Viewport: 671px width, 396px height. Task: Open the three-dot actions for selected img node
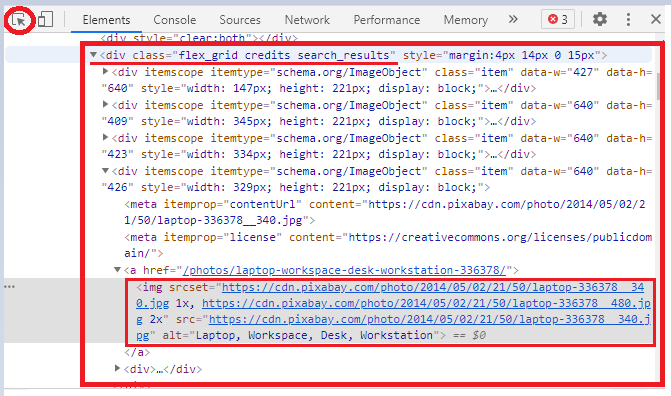pyautogui.click(x=9, y=286)
